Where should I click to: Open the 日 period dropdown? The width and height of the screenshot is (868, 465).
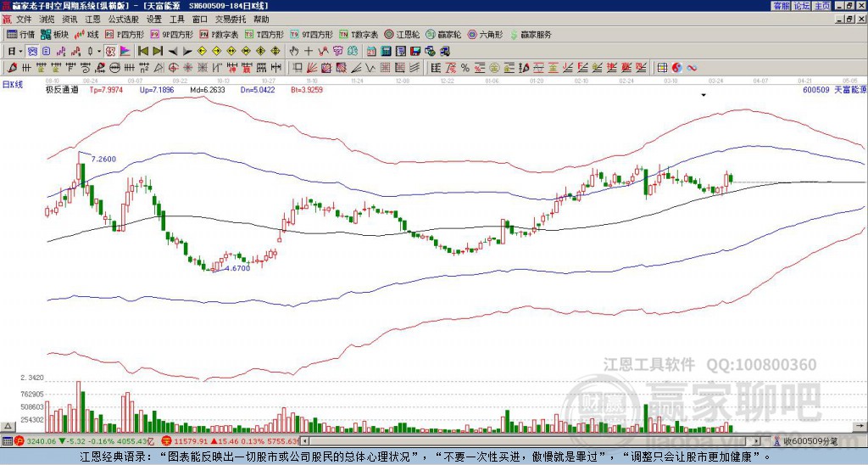15,52
